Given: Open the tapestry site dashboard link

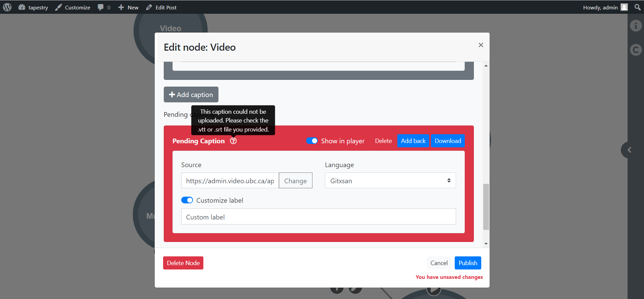Looking at the screenshot, I should point(33,7).
